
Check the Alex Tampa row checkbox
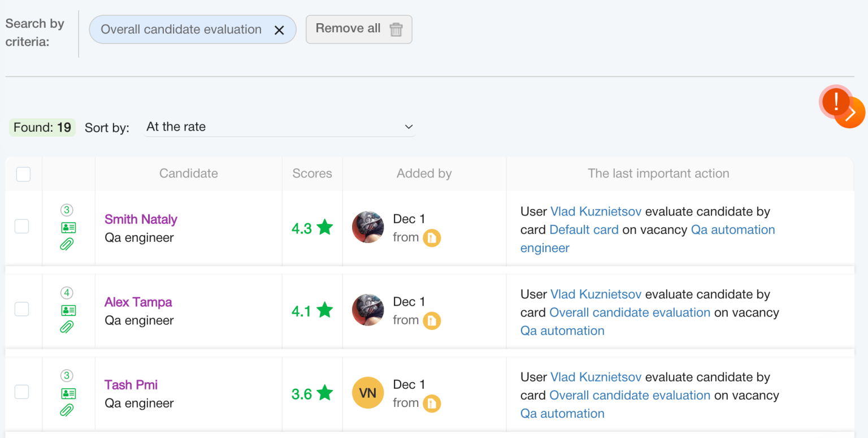[x=21, y=309]
